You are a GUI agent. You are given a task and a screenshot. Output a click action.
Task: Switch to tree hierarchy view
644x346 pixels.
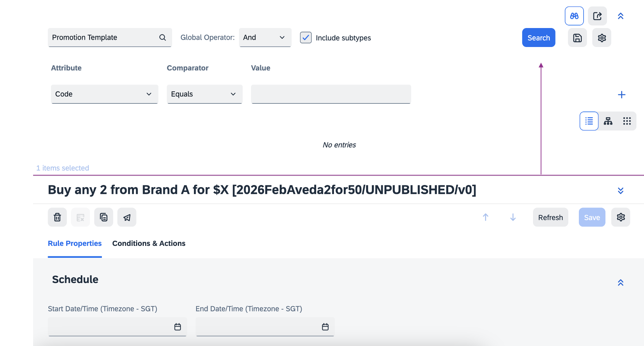pyautogui.click(x=608, y=121)
